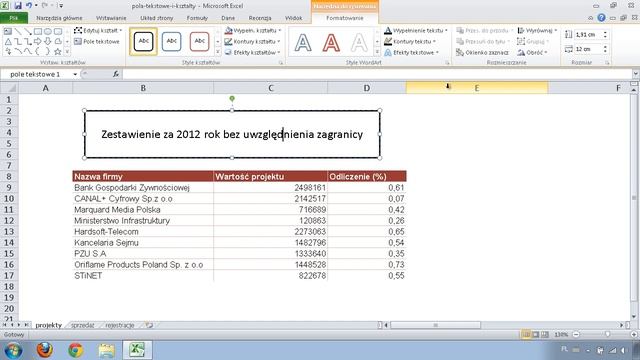Switch to sprzedaż sheet tab

coord(82,325)
